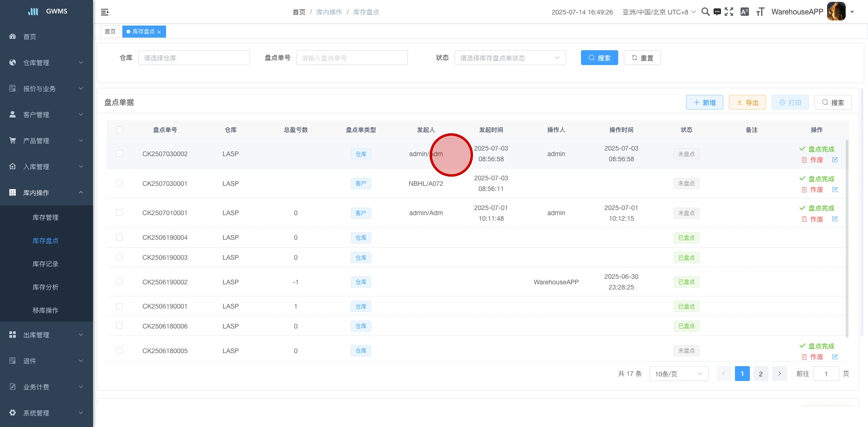Click edit icon for order CK2507030002
Image resolution: width=868 pixels, height=427 pixels.
coord(835,160)
